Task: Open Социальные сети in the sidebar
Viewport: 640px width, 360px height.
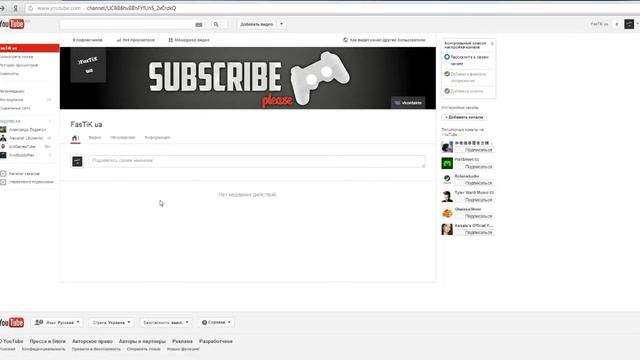Action: tap(15, 109)
